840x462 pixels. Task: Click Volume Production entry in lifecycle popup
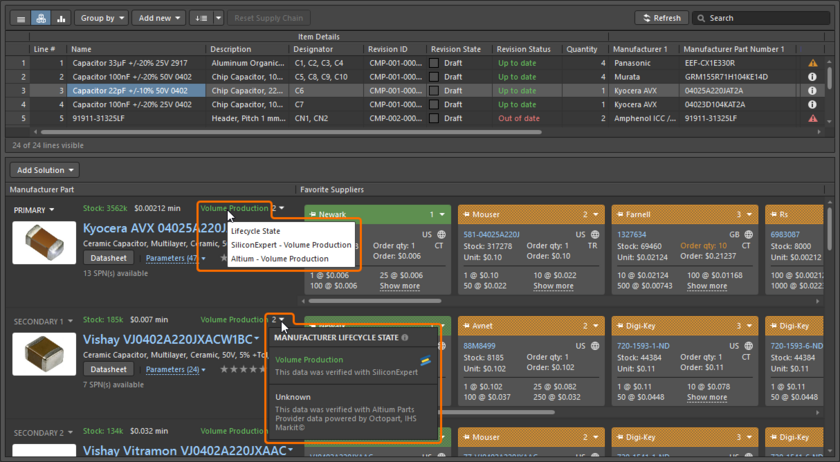click(309, 360)
